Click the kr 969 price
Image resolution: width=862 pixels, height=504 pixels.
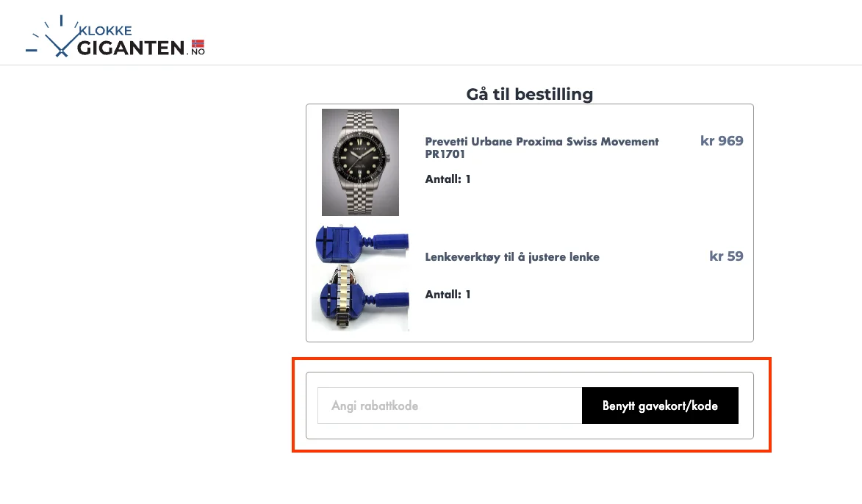(x=722, y=141)
